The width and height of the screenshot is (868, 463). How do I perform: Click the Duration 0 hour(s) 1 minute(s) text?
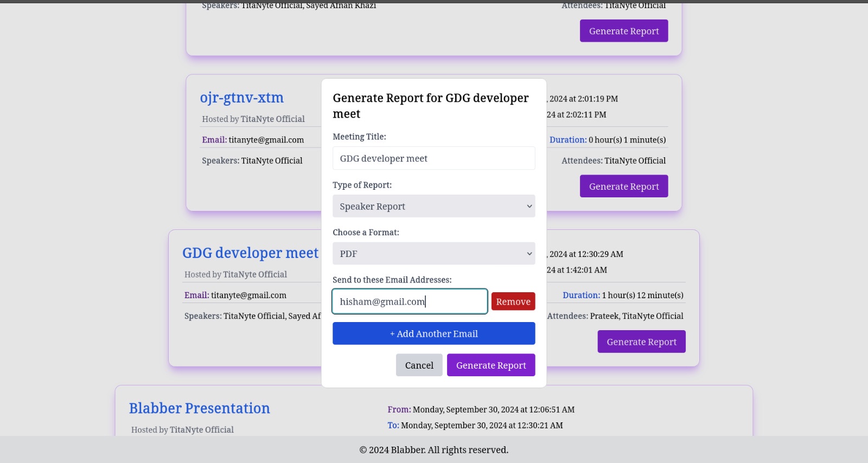tap(608, 140)
